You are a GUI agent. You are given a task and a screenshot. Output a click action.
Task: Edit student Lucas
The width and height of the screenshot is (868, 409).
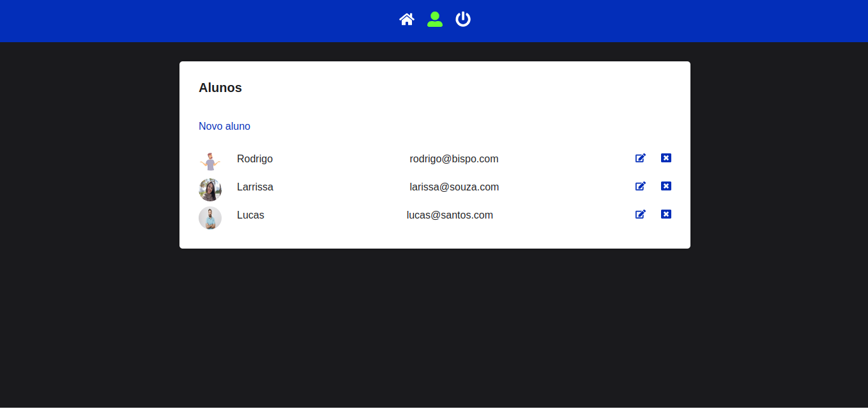click(x=640, y=215)
